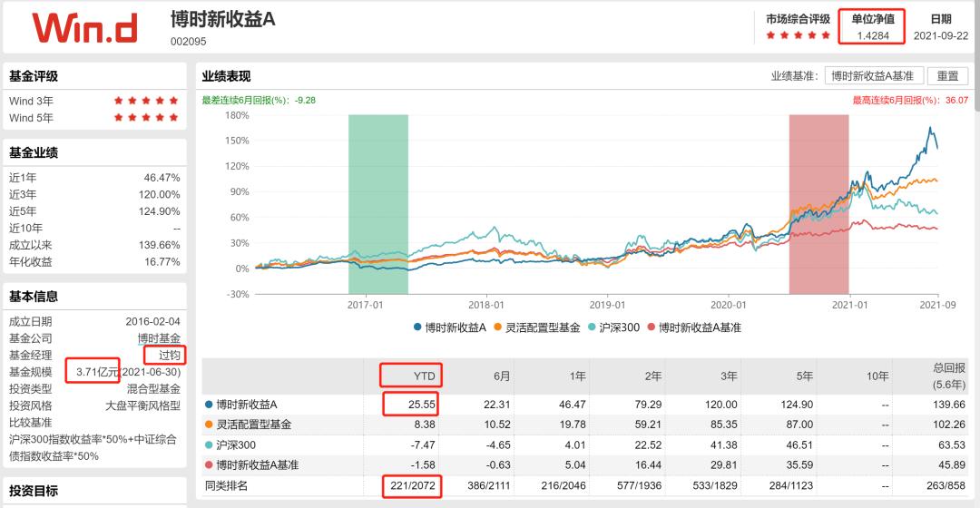Click the fund title 博时新收益A
The image size is (980, 508).
[222, 19]
